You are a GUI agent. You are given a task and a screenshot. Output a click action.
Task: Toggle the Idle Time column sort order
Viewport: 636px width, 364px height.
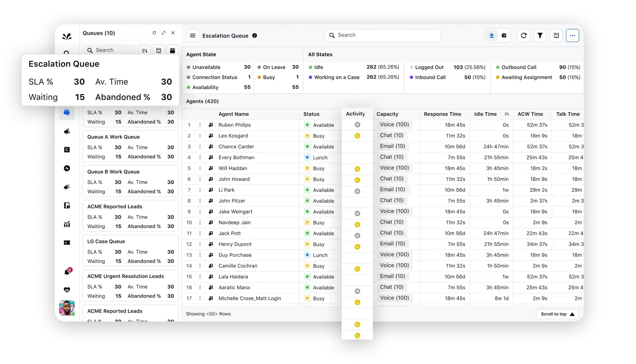point(507,114)
